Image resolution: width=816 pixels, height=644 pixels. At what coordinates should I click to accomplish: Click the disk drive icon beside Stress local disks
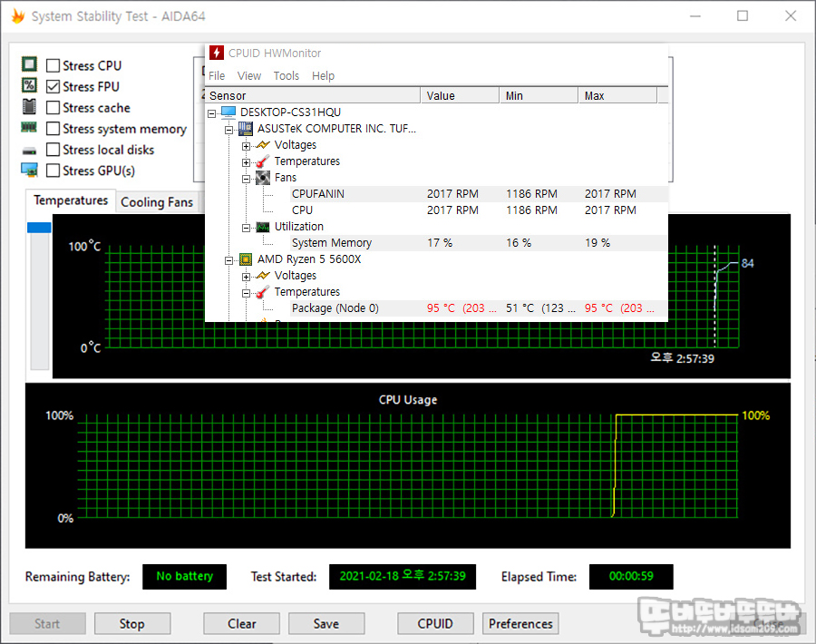(x=29, y=151)
